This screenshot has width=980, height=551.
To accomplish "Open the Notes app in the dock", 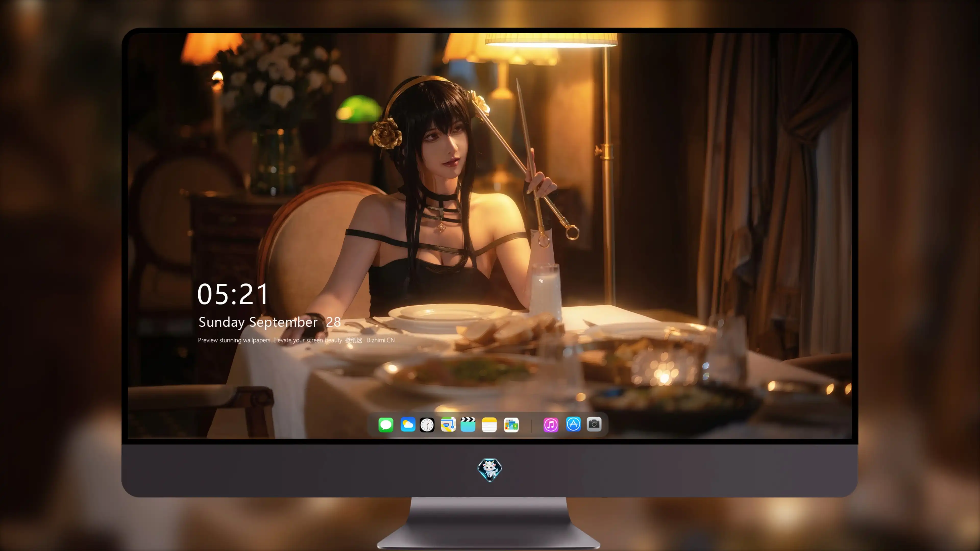I will tap(489, 424).
